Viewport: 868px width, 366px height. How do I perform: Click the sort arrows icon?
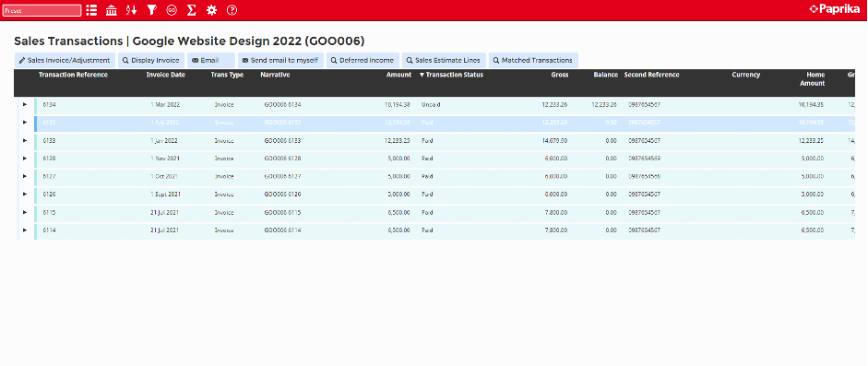[x=131, y=10]
